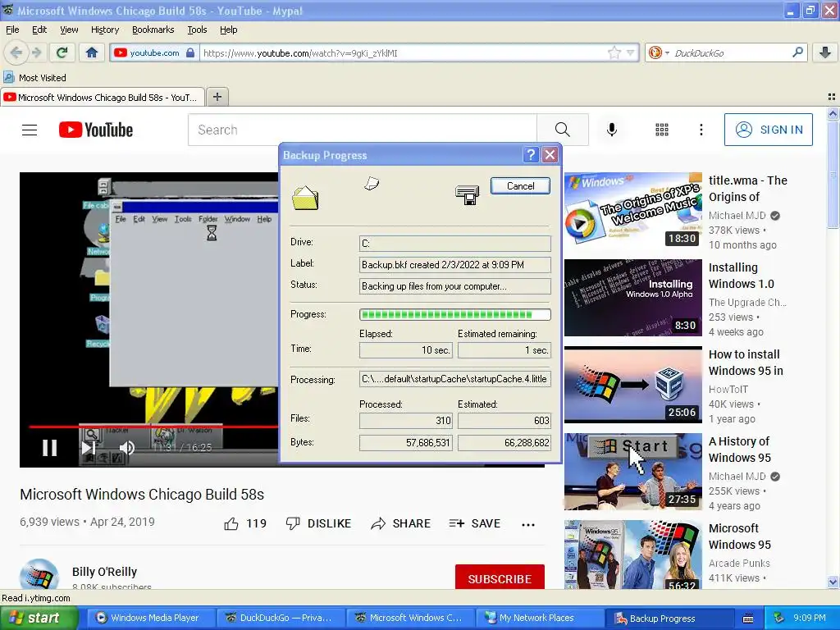Like the video with thumbs up
Viewport: 840px width, 630px height.
click(244, 523)
